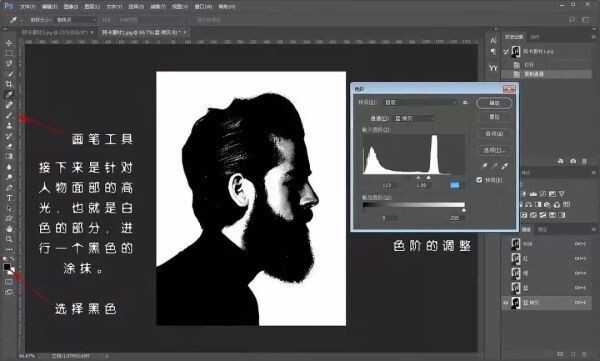
Task: Toggle visibility of the RGB channel
Action: [x=505, y=244]
